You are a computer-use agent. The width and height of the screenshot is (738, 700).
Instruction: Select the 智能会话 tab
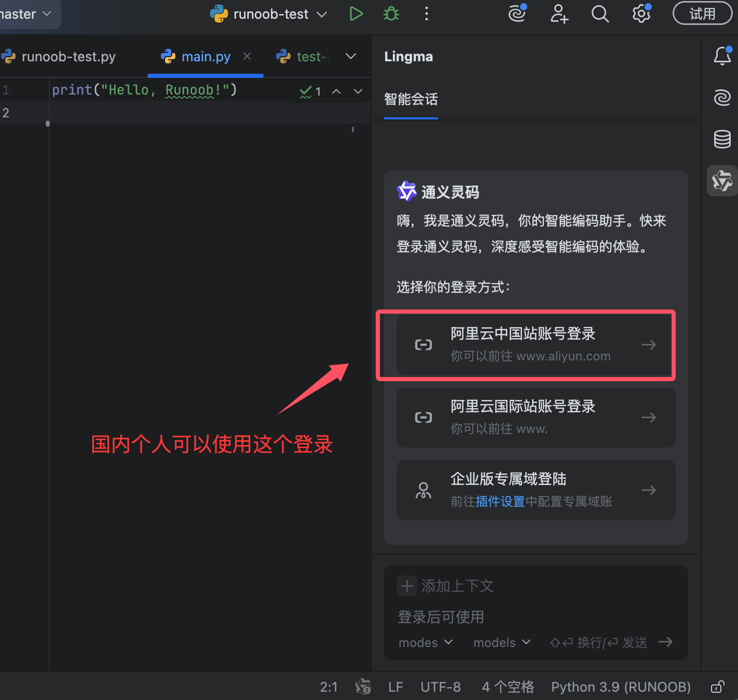pyautogui.click(x=411, y=99)
